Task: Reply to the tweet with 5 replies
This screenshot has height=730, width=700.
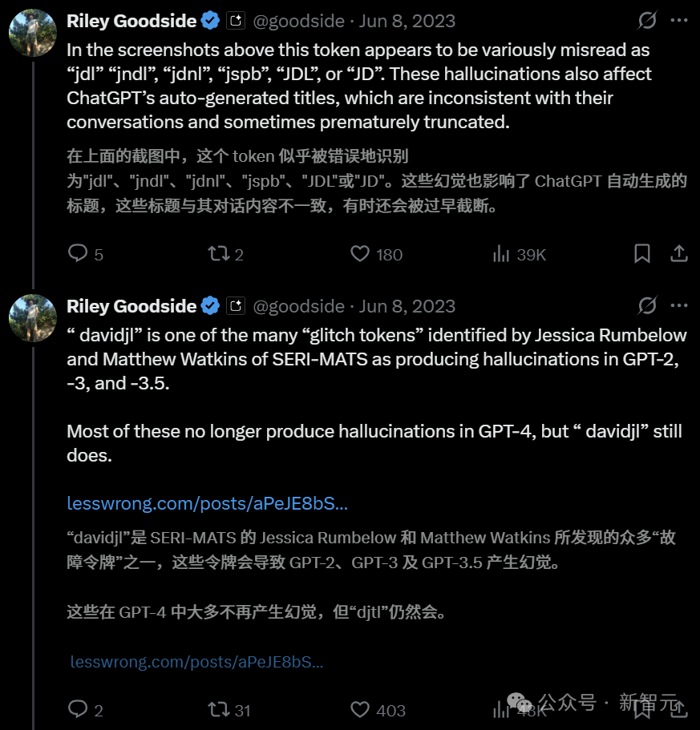Action: tap(78, 254)
